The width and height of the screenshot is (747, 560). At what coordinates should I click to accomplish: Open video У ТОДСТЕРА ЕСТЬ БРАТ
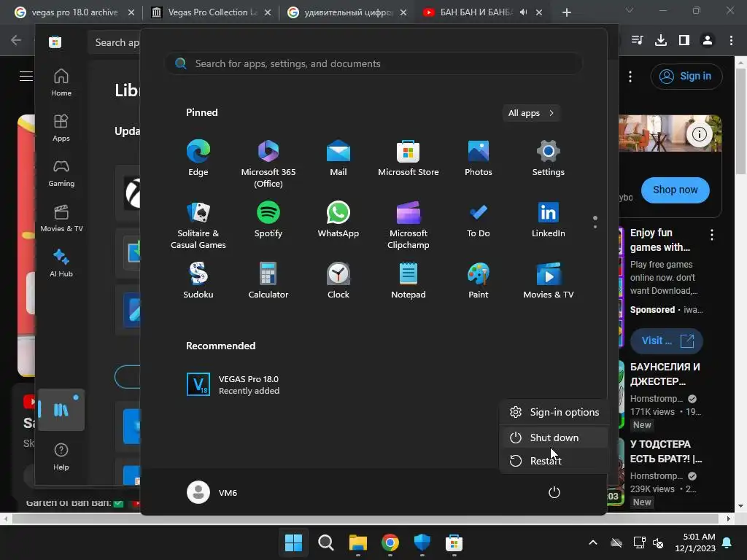coord(667,451)
